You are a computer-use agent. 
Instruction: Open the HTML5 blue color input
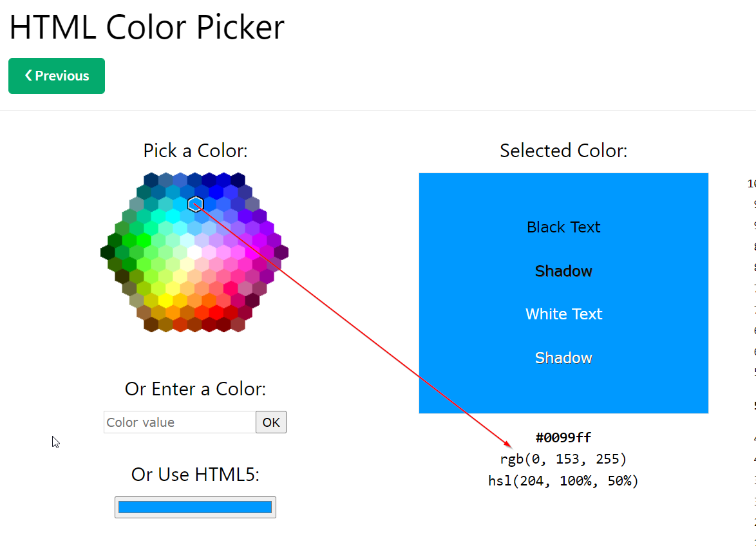pyautogui.click(x=195, y=507)
